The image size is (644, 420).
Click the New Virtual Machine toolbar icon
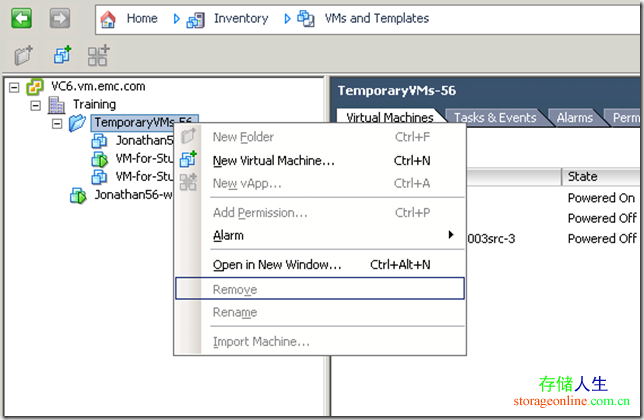click(x=62, y=56)
